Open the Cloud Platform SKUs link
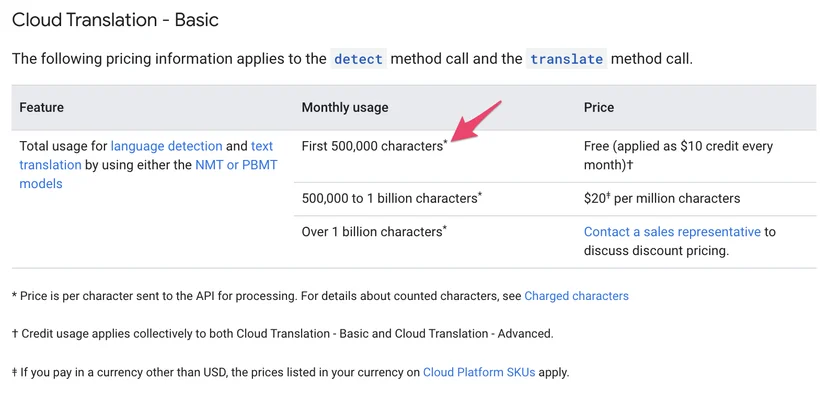 [479, 372]
